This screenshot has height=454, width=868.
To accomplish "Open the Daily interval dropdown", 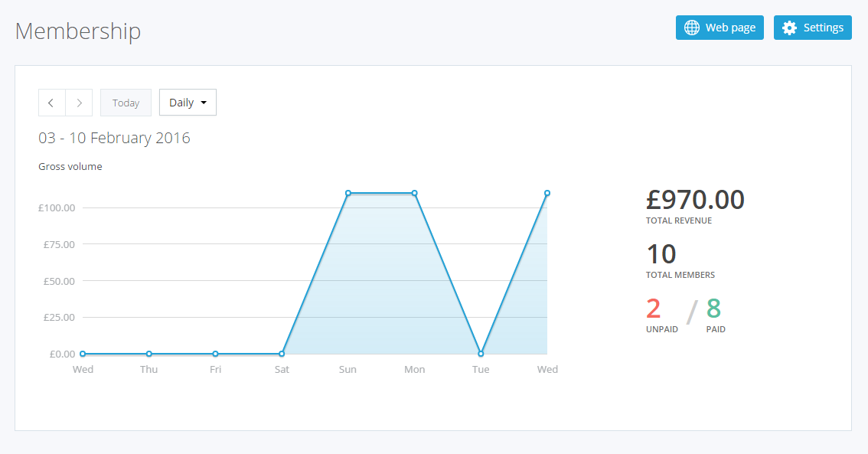I will pyautogui.click(x=188, y=103).
